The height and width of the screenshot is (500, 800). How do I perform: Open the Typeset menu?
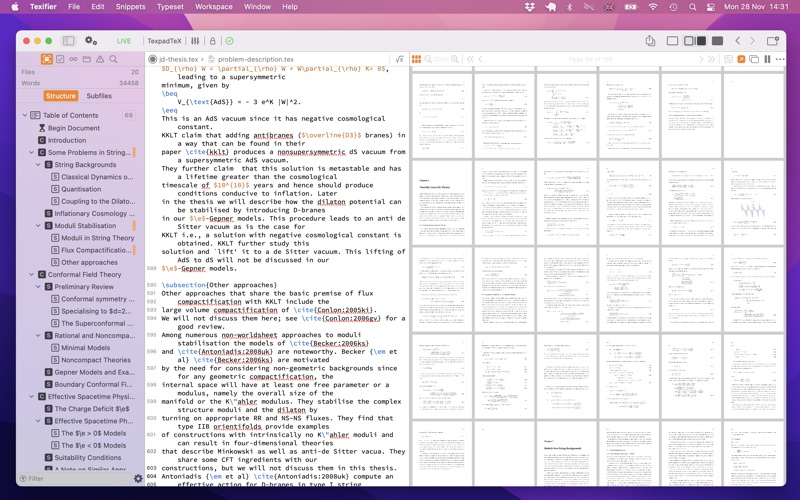170,7
